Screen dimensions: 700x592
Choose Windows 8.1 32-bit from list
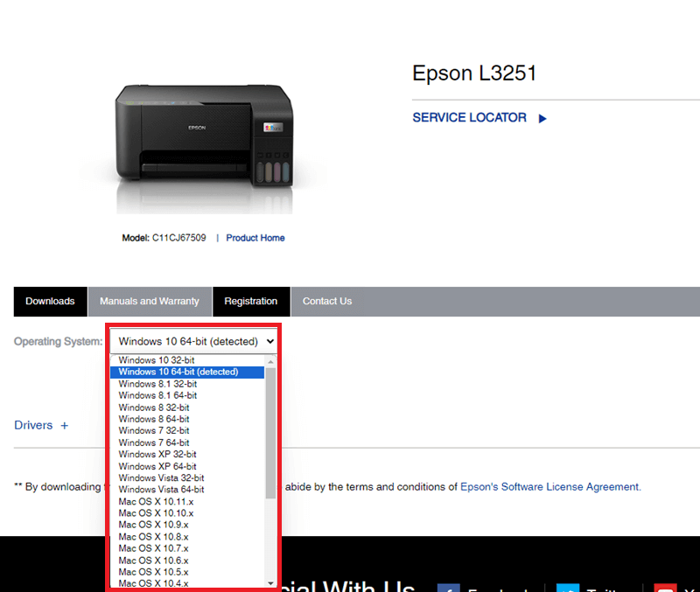187,384
